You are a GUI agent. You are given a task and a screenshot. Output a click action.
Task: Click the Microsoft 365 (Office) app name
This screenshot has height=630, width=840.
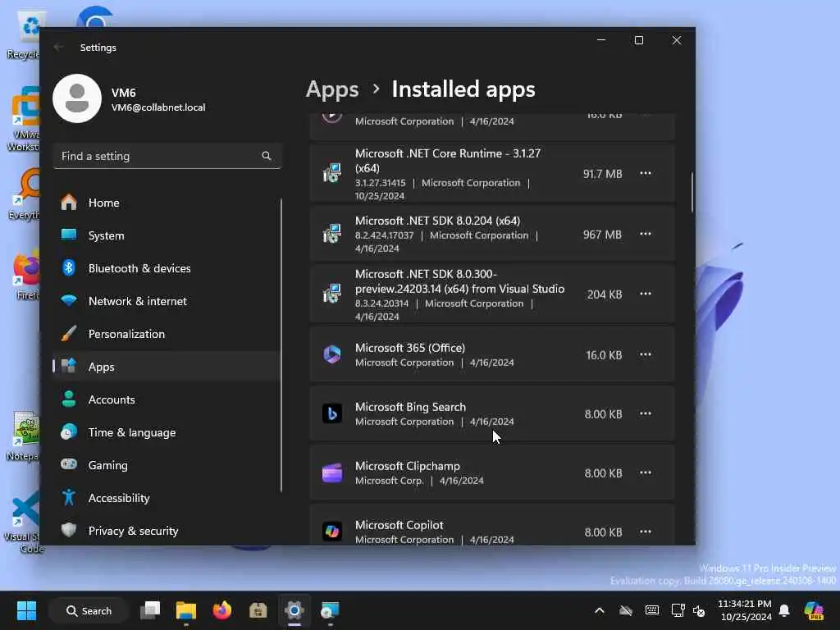[410, 348]
